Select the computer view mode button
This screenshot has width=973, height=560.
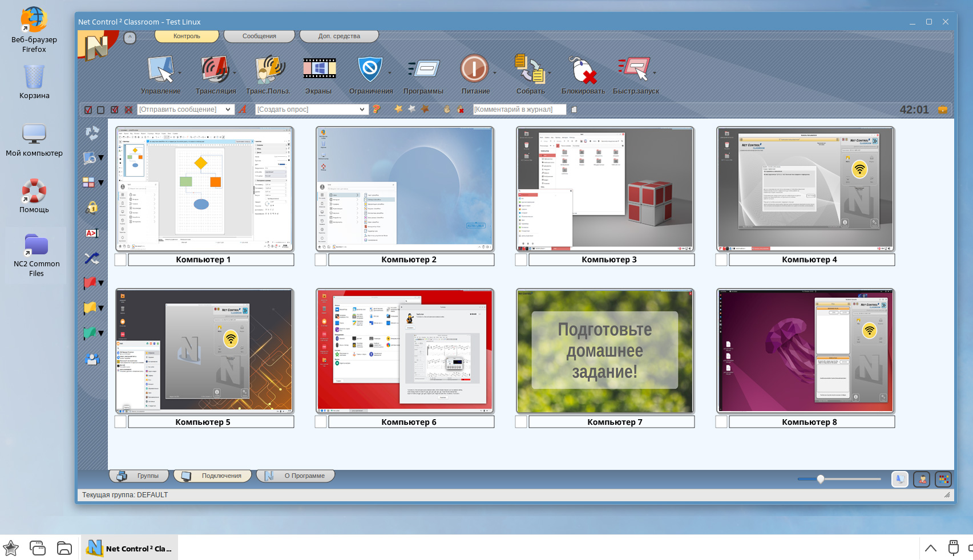coord(900,480)
